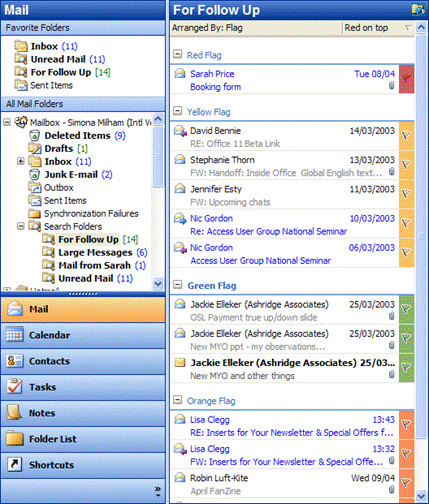
Task: Toggle the yellow flag on Stephanie Thorn's message
Action: coord(406,165)
